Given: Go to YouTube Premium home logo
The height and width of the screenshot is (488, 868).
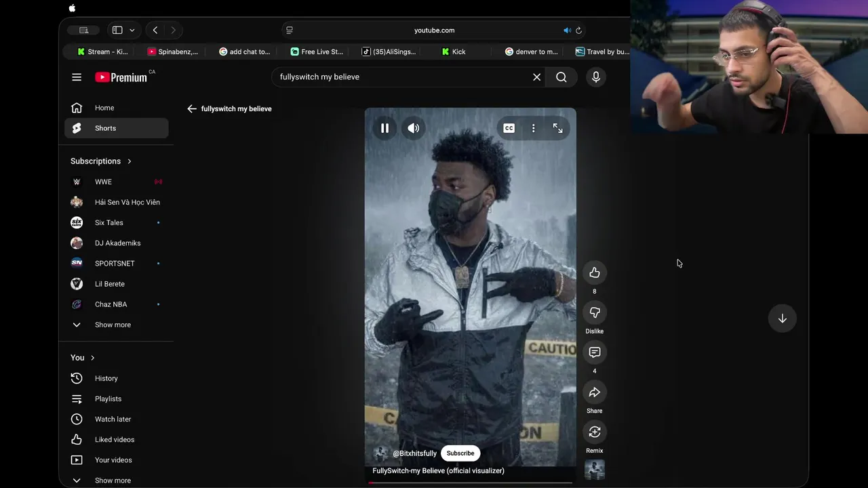Looking at the screenshot, I should click(121, 77).
